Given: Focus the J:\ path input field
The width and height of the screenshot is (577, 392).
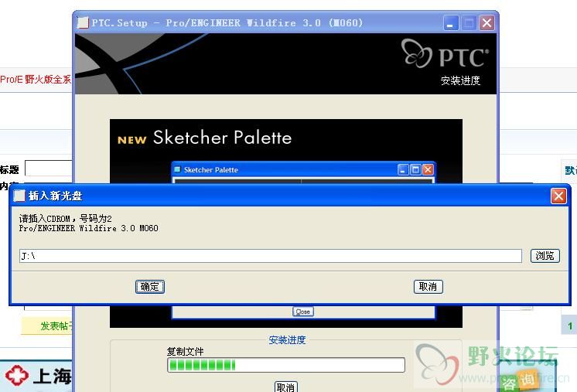Looking at the screenshot, I should click(271, 256).
